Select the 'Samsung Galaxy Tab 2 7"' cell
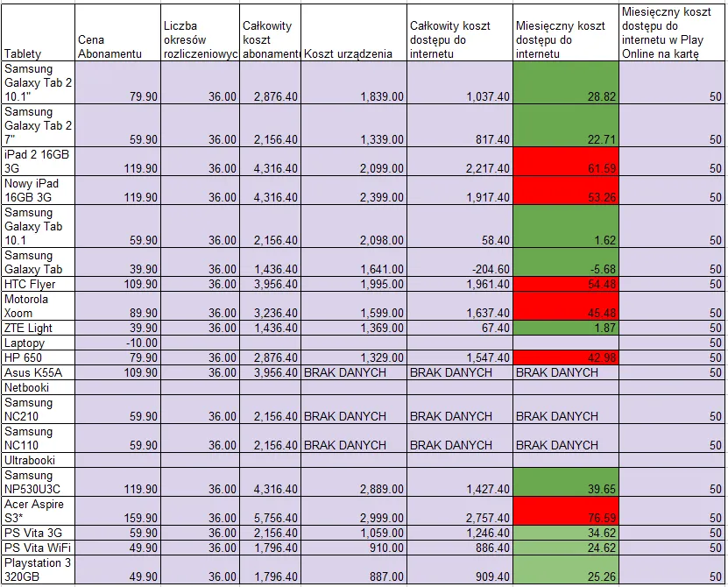This screenshot has height=587, width=728. [x=38, y=125]
